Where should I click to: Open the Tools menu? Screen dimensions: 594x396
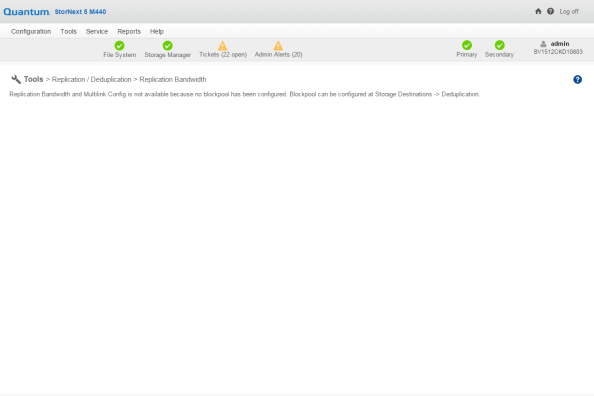[69, 31]
